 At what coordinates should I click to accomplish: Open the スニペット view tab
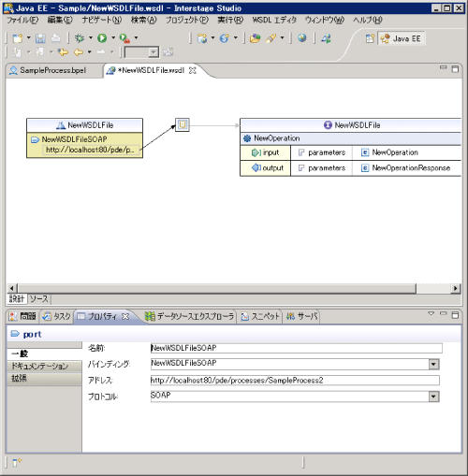click(x=260, y=316)
